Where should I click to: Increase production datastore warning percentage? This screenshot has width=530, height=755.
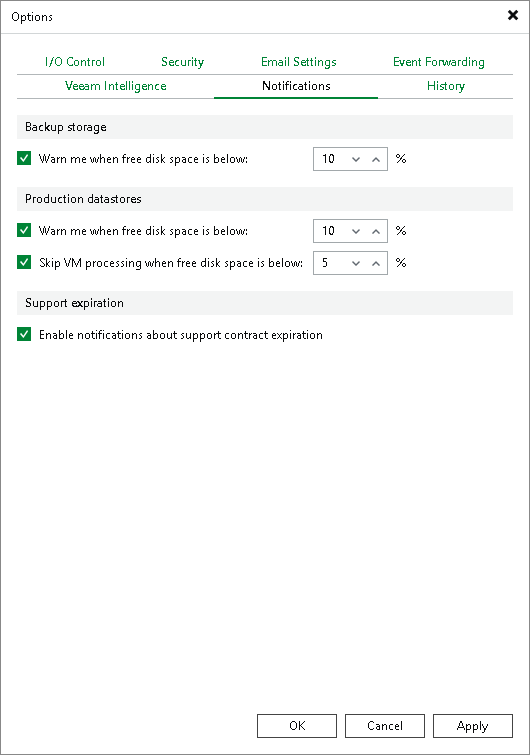click(376, 232)
